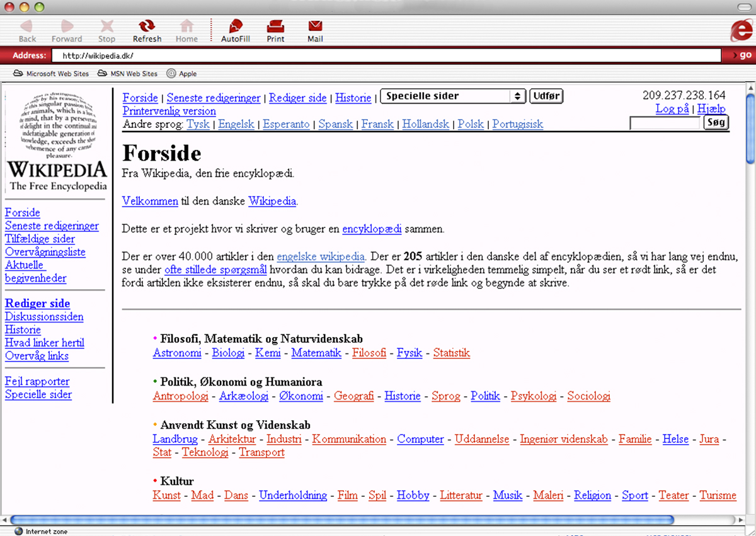756x536 pixels.
Task: Switch language to Tysk
Action: pyautogui.click(x=198, y=124)
